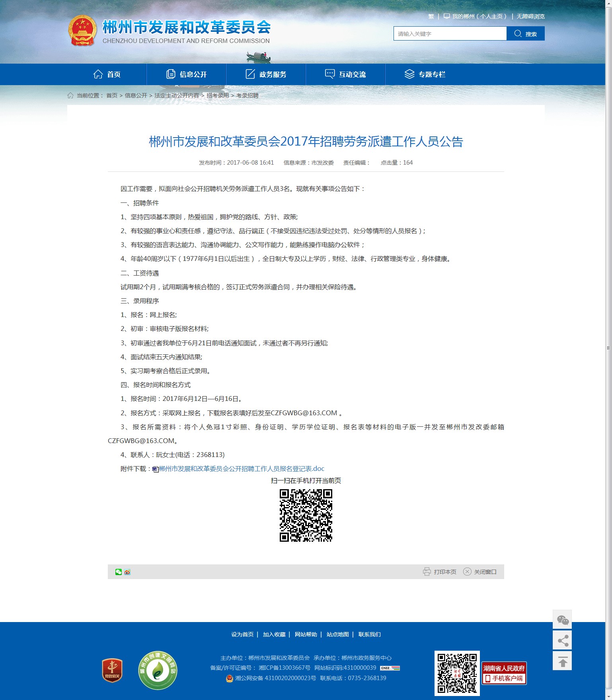Open 站点地图 in the footer
Viewport: 612px width, 700px height.
[338, 634]
